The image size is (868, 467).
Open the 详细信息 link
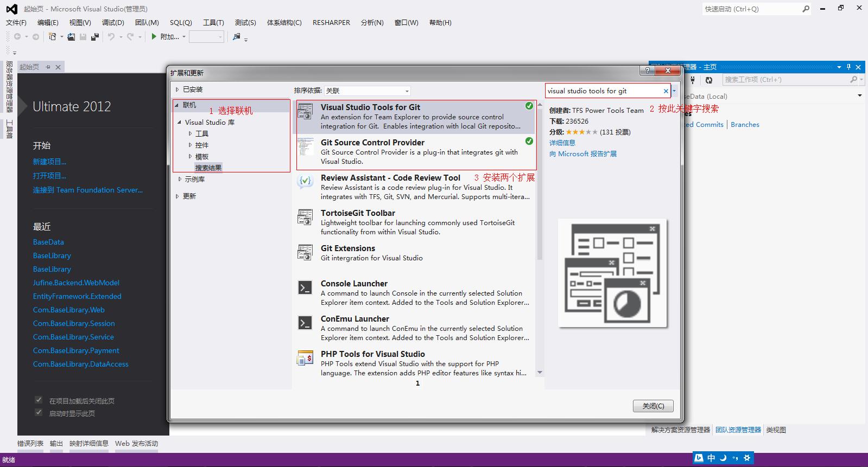click(562, 143)
